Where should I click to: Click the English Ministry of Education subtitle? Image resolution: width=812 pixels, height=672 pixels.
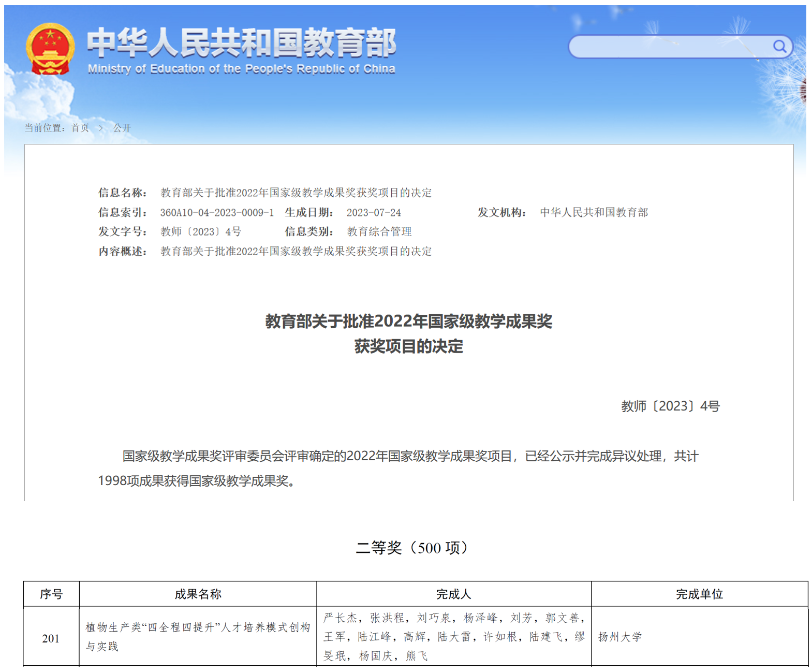[241, 69]
